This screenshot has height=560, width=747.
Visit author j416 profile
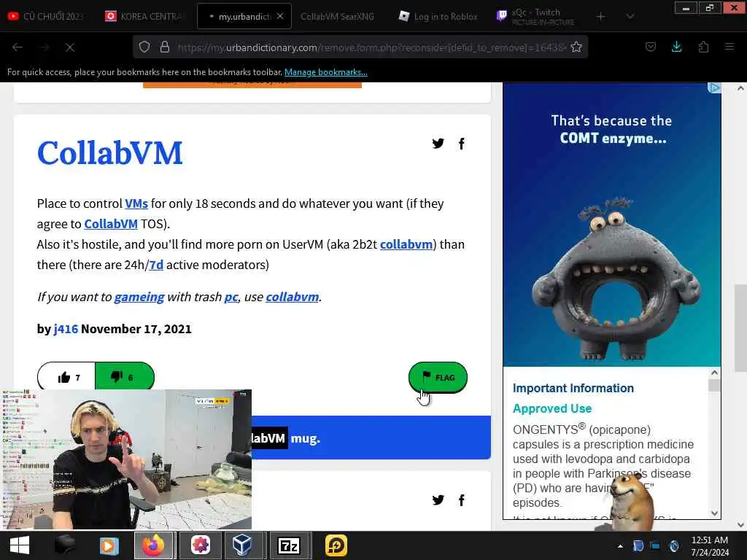pos(66,329)
